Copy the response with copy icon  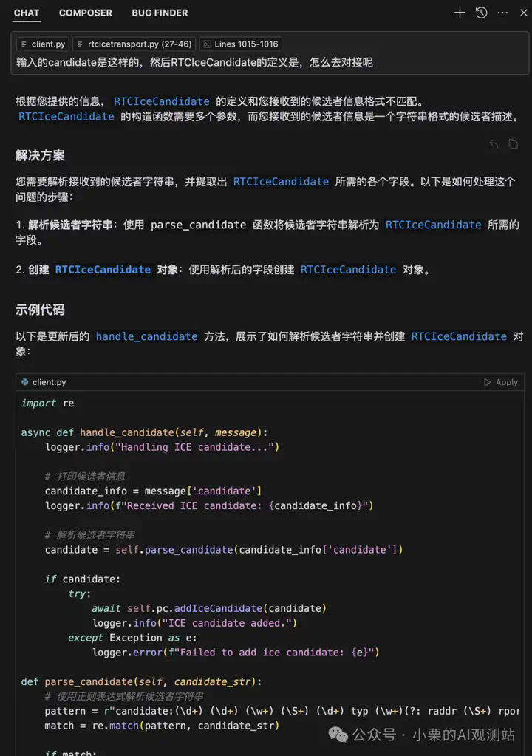[514, 143]
